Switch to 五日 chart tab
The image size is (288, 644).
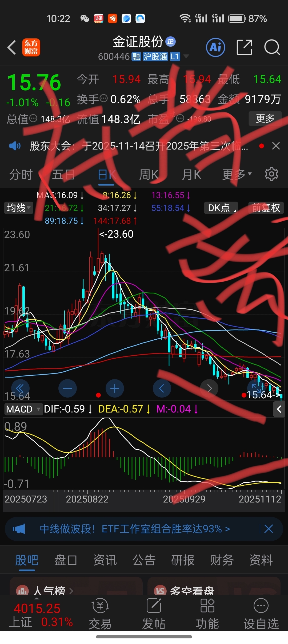[63, 175]
